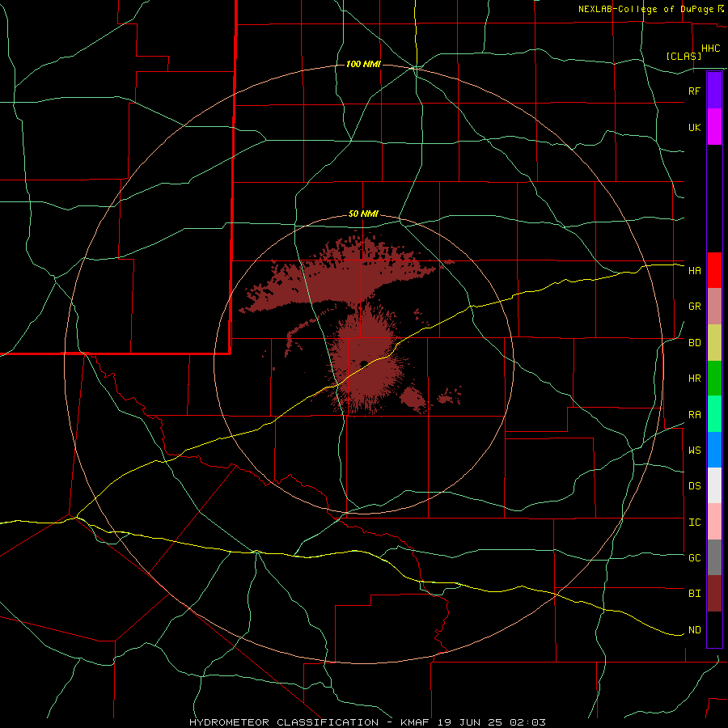Click the RF legend label
The width and height of the screenshot is (728, 728).
[x=694, y=91]
